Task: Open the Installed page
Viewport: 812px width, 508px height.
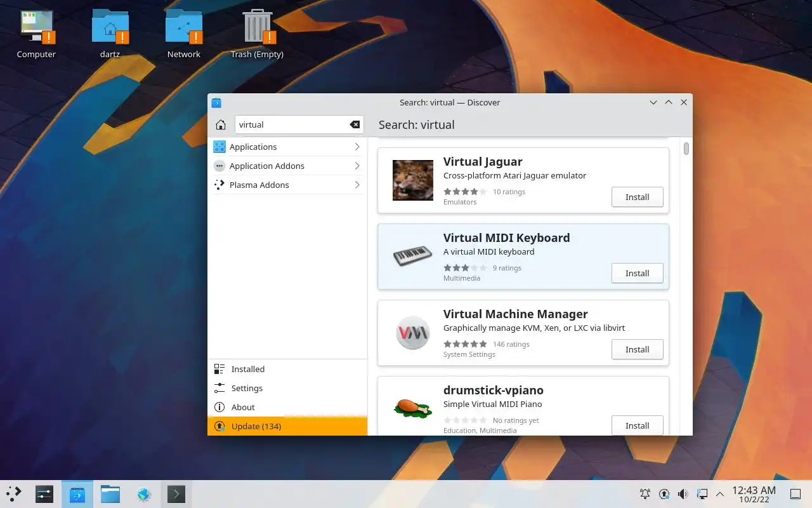Action: pyautogui.click(x=287, y=369)
